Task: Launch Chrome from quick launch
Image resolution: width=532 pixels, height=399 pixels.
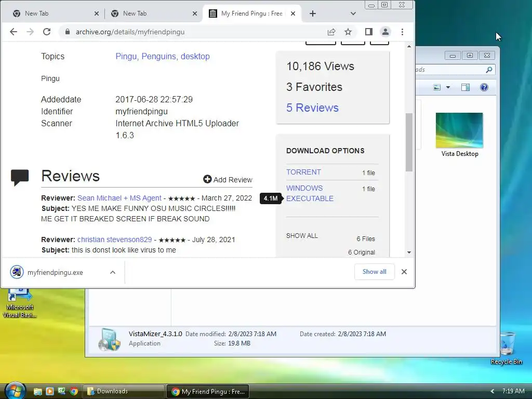Action: [x=74, y=392]
